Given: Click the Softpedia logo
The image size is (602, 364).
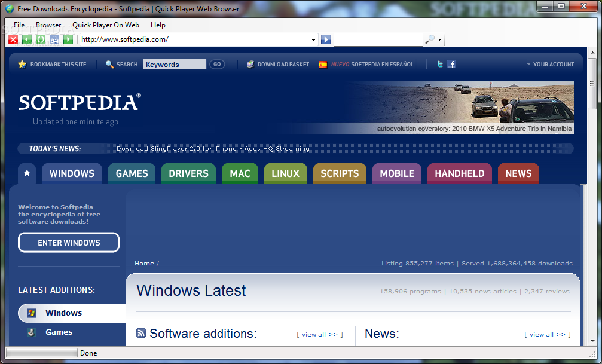Looking at the screenshot, I should click(80, 103).
